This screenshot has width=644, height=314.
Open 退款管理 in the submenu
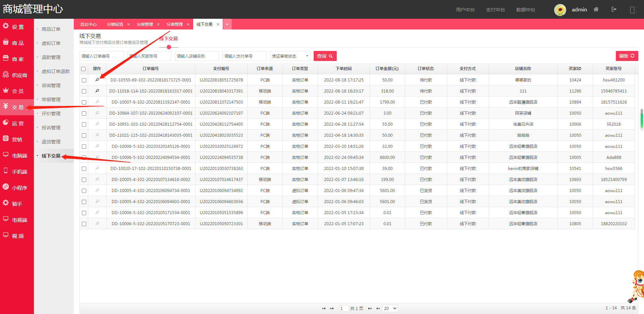click(51, 57)
